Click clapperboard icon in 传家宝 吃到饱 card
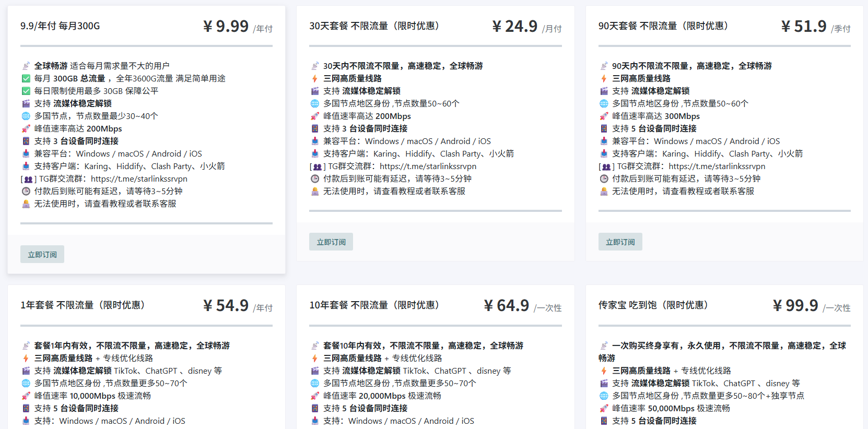868x429 pixels. (604, 383)
